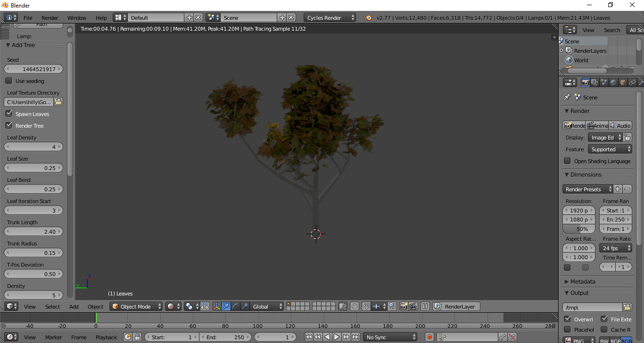This screenshot has width=644, height=343.
Task: Uncheck Render Tree checkbox
Action: 8,125
